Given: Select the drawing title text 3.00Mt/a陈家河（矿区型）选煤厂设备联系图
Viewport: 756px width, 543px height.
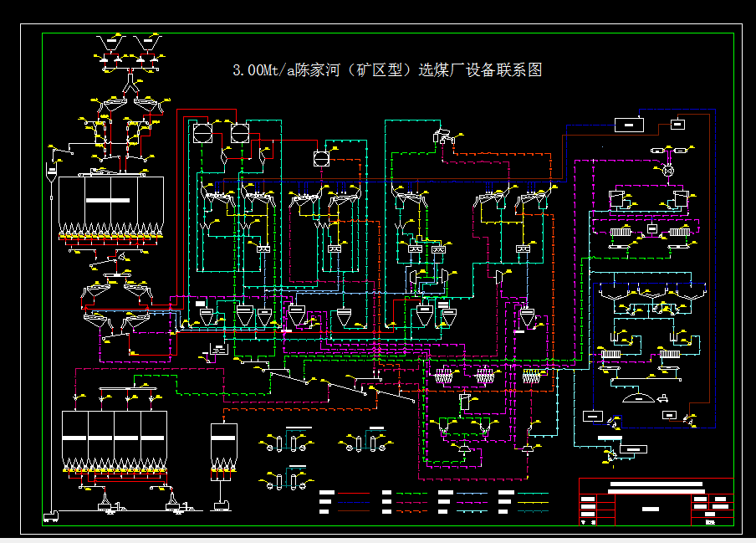Looking at the screenshot, I should coord(387,70).
